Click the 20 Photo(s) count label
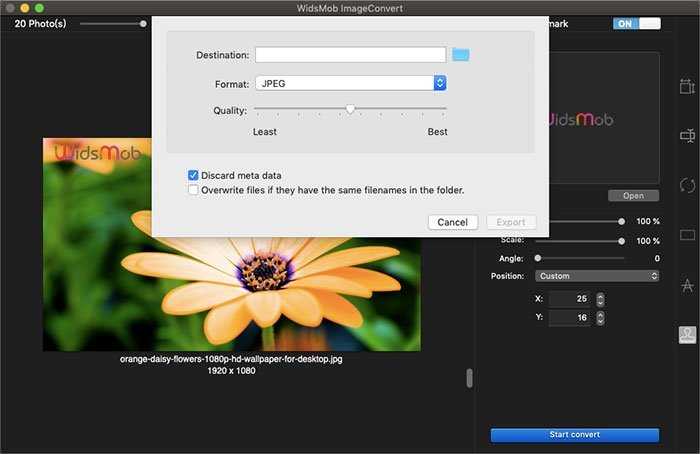700x454 pixels. pos(40,24)
